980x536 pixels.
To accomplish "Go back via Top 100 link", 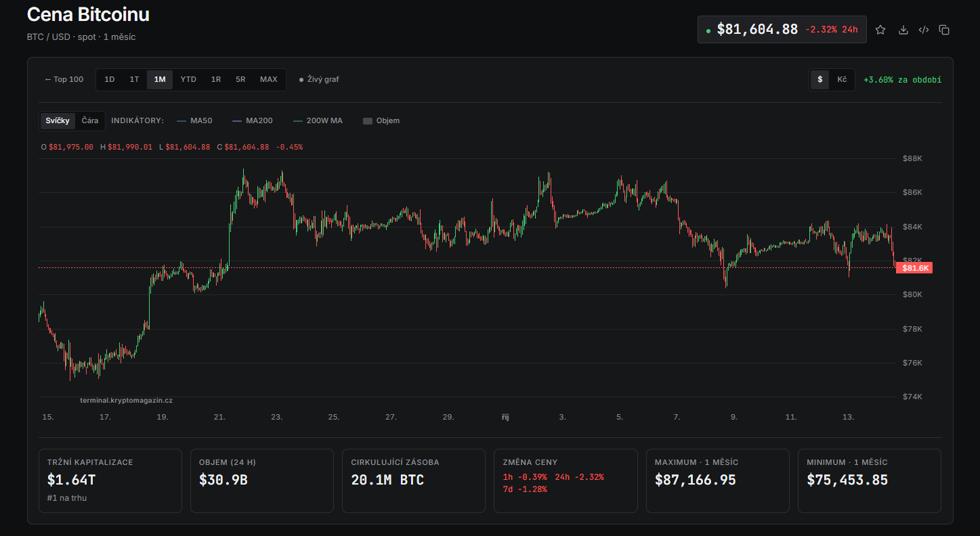I will 64,79.
